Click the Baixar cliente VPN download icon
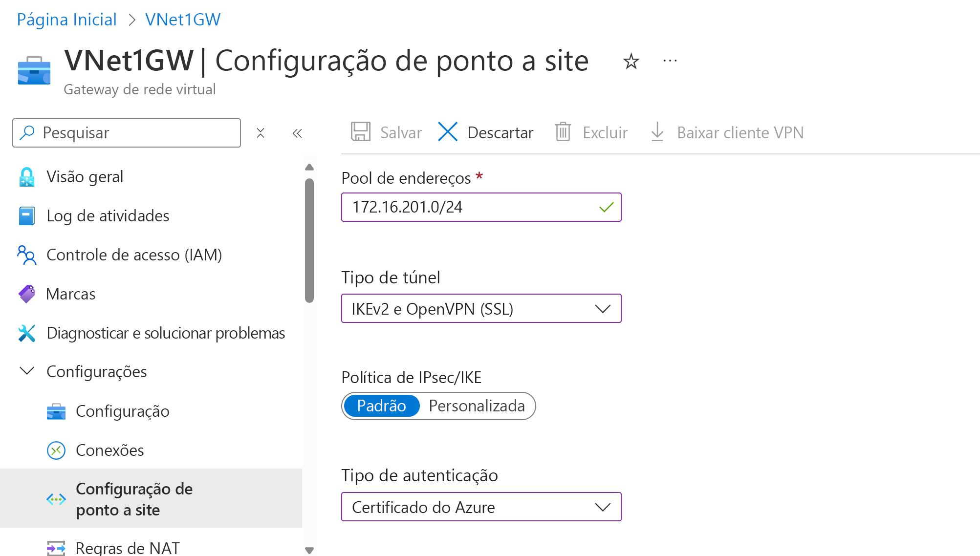Viewport: 980px width, 556px height. pos(657,132)
